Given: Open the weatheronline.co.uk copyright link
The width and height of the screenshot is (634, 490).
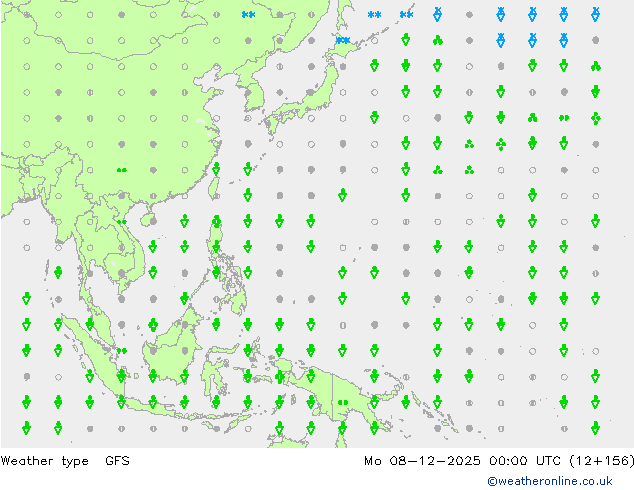Looking at the screenshot, I should click(549, 481).
